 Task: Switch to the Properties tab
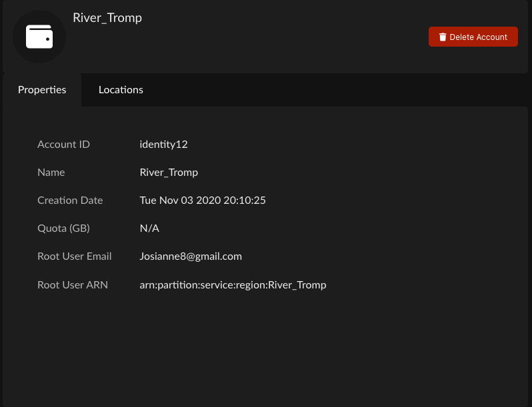pos(42,90)
